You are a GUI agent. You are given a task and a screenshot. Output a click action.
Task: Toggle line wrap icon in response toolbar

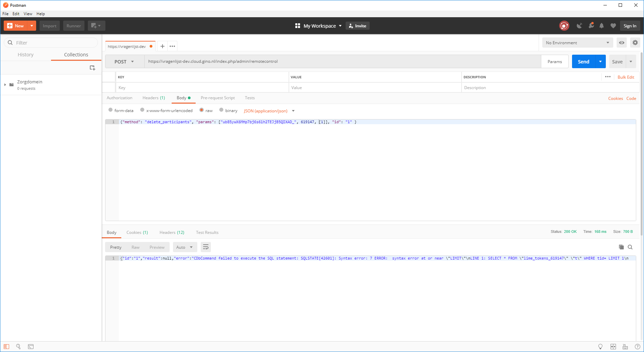coord(205,247)
